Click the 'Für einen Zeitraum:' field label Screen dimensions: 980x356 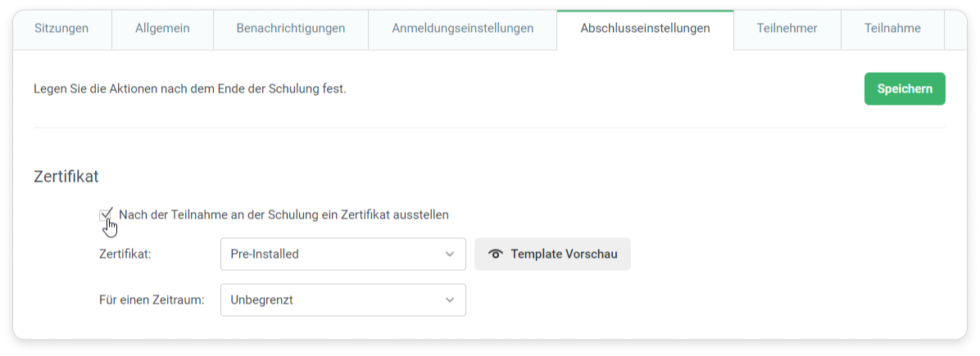click(x=151, y=300)
